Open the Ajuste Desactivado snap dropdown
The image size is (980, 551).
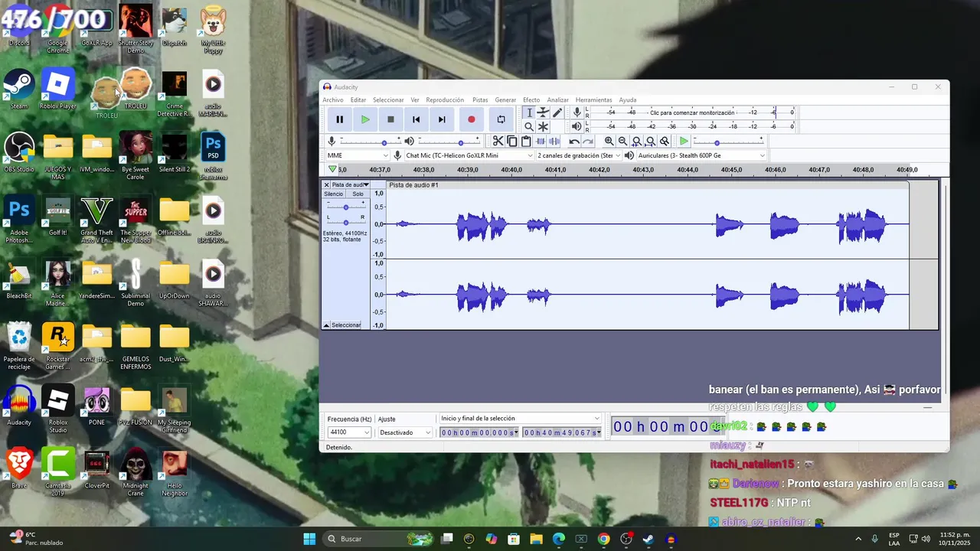405,432
